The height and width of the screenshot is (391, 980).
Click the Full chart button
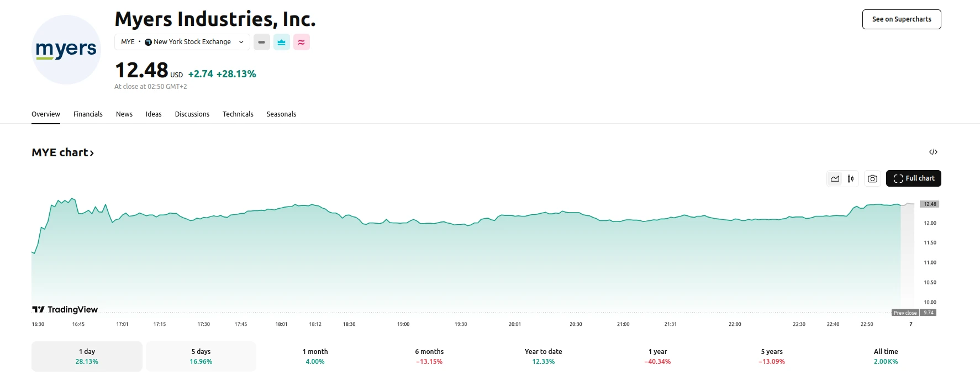tap(914, 178)
